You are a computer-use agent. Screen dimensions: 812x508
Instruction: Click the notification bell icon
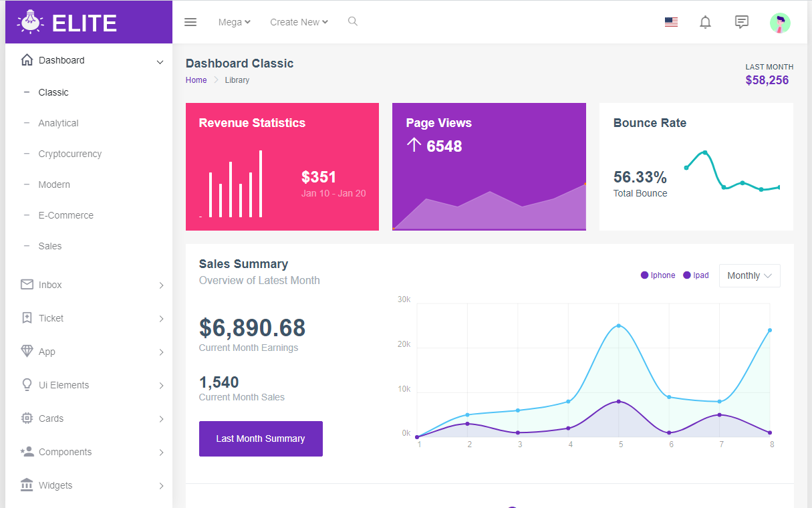(705, 22)
